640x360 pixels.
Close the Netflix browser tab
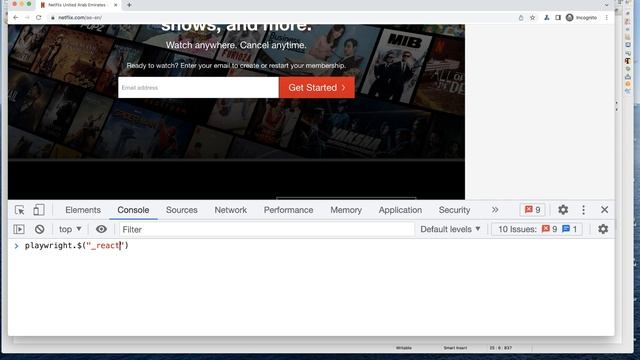point(116,5)
